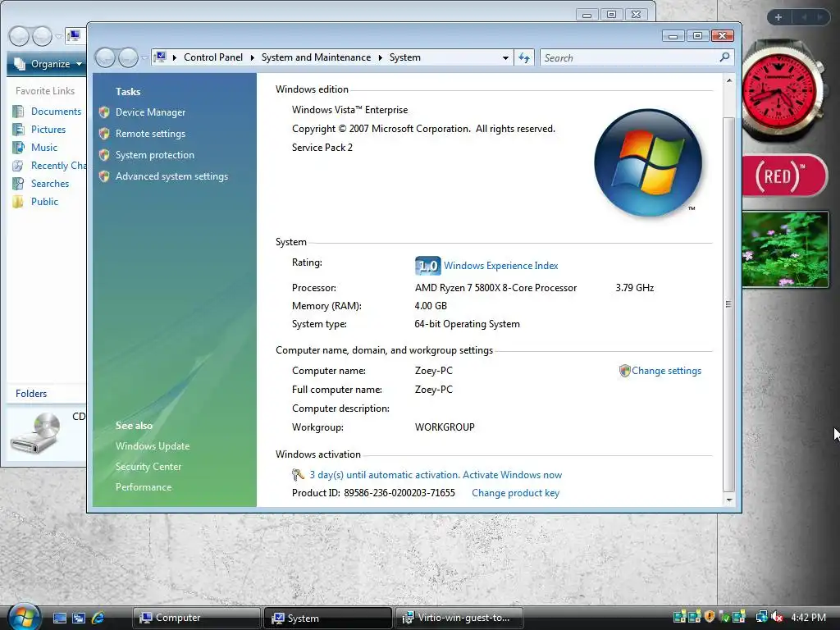The width and height of the screenshot is (840, 630).
Task: Click the System breadcrumb
Action: (x=405, y=57)
